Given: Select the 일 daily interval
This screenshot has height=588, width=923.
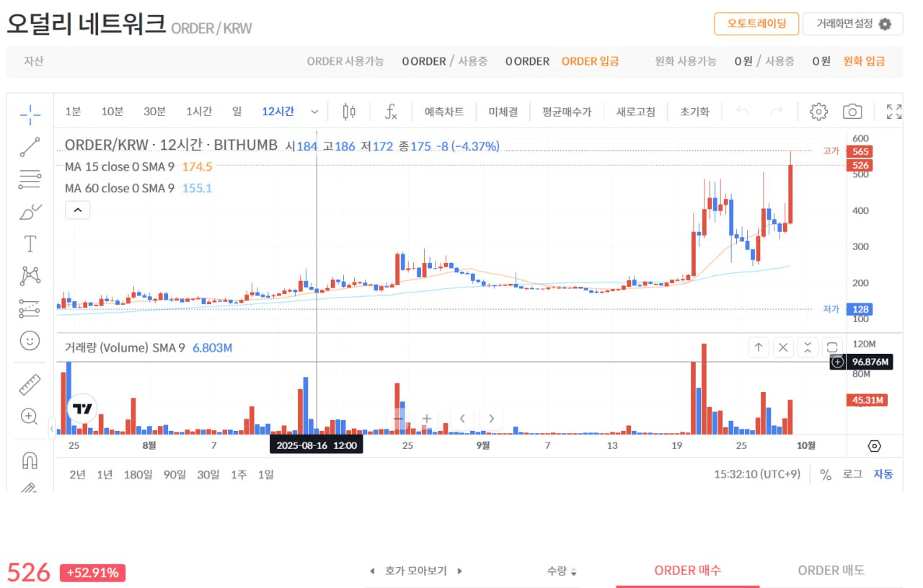Looking at the screenshot, I should (237, 112).
